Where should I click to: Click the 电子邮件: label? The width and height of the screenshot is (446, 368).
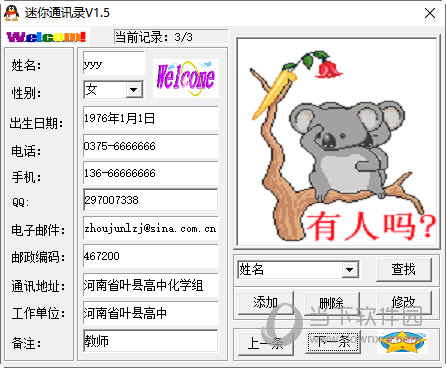(x=38, y=230)
